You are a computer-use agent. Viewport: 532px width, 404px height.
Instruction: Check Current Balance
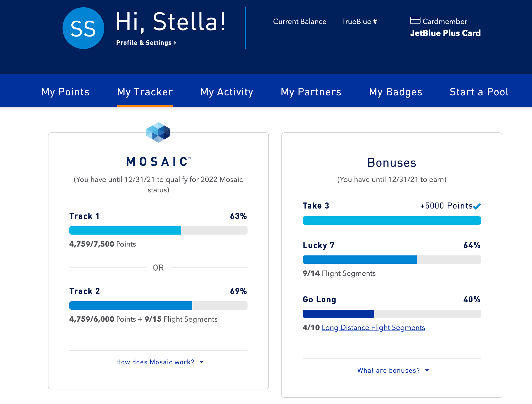(x=300, y=22)
